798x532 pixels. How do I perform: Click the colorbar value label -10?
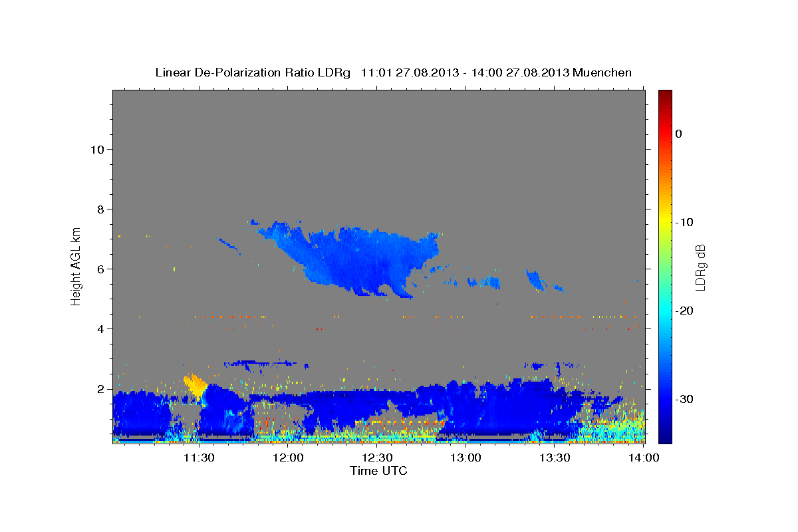point(684,222)
